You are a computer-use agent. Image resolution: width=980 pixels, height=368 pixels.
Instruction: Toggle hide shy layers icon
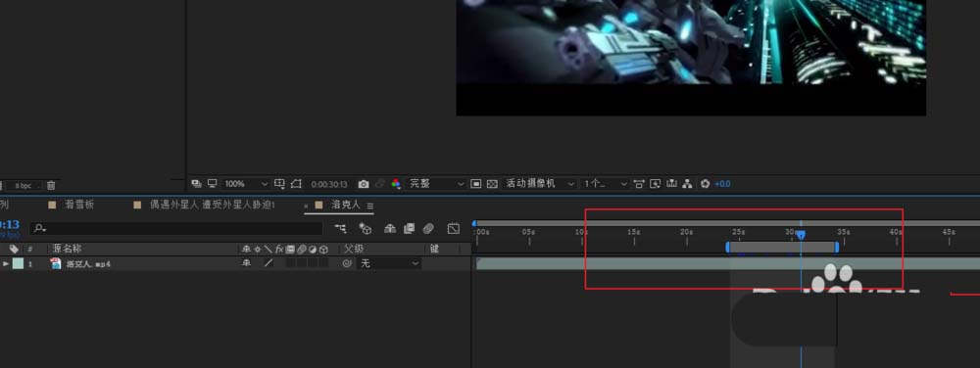pos(390,229)
